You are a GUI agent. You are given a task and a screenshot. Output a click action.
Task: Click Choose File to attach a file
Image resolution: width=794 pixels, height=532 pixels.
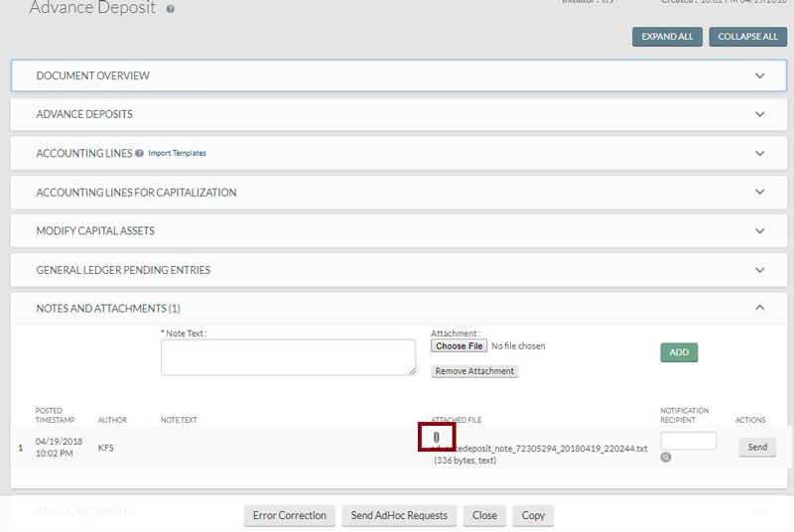[460, 346]
